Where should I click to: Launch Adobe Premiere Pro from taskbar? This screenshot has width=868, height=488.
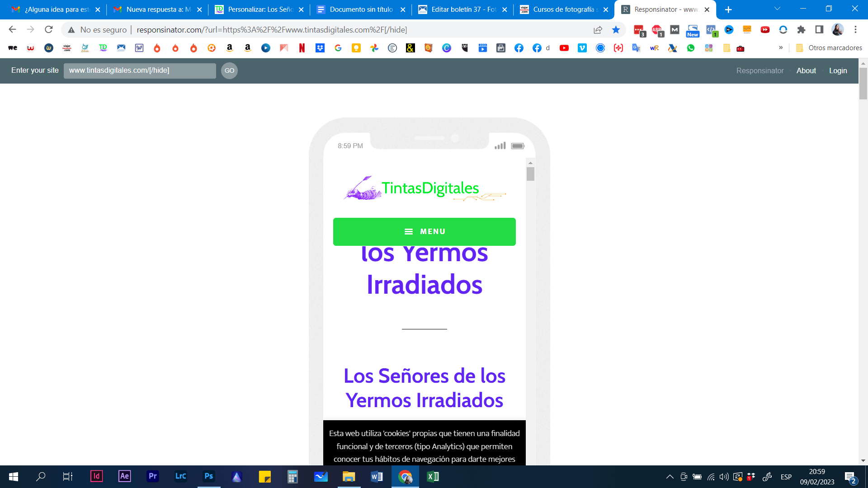point(153,476)
